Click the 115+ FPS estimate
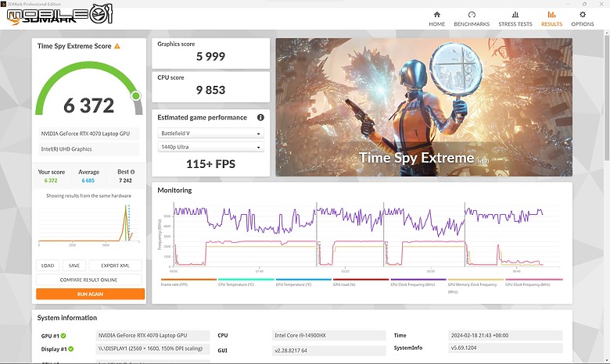Image resolution: width=610 pixels, height=364 pixels. pyautogui.click(x=210, y=164)
